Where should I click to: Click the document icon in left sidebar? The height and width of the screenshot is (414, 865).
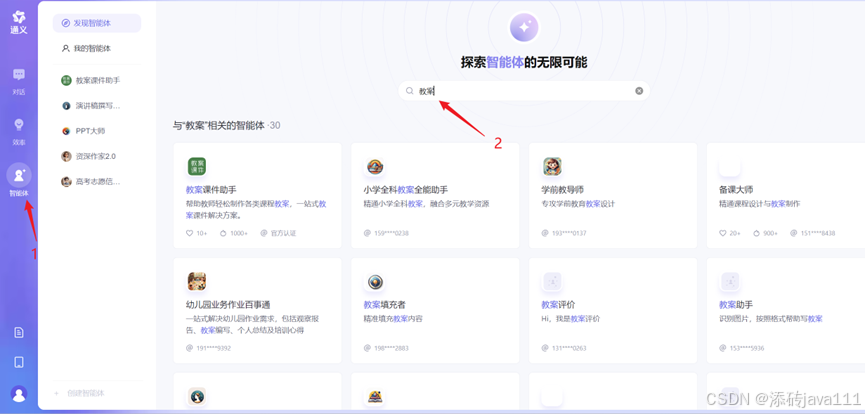pyautogui.click(x=19, y=332)
